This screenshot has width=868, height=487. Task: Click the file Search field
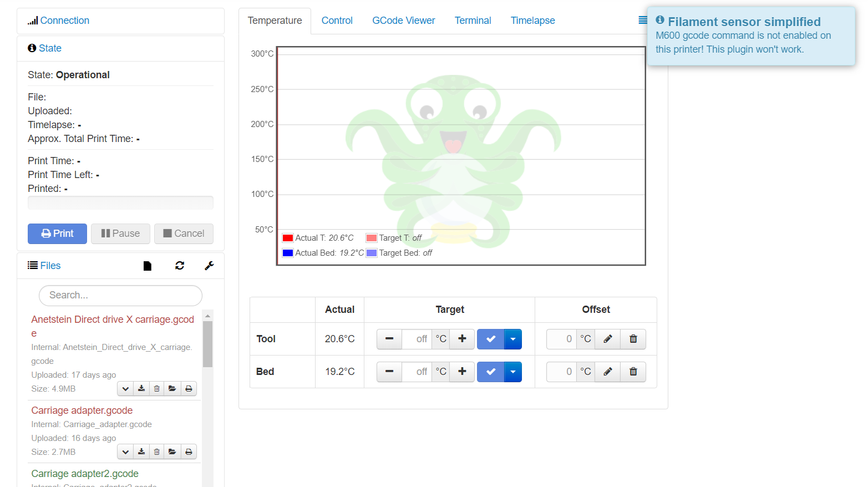[x=120, y=295]
